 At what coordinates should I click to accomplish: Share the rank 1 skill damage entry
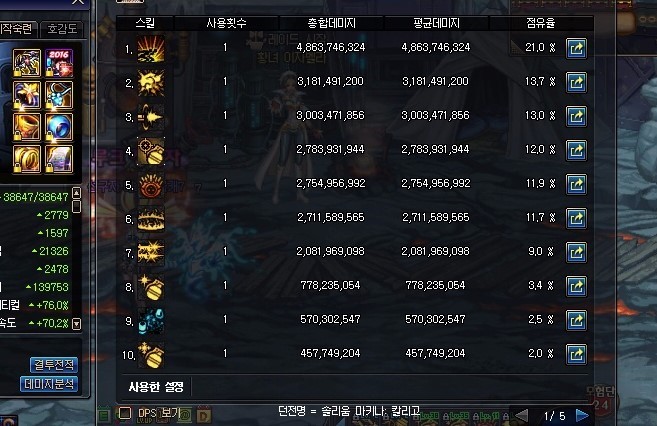576,48
